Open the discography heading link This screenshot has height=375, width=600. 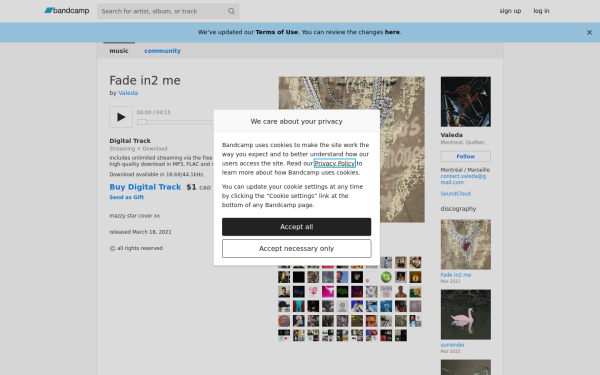pos(458,209)
